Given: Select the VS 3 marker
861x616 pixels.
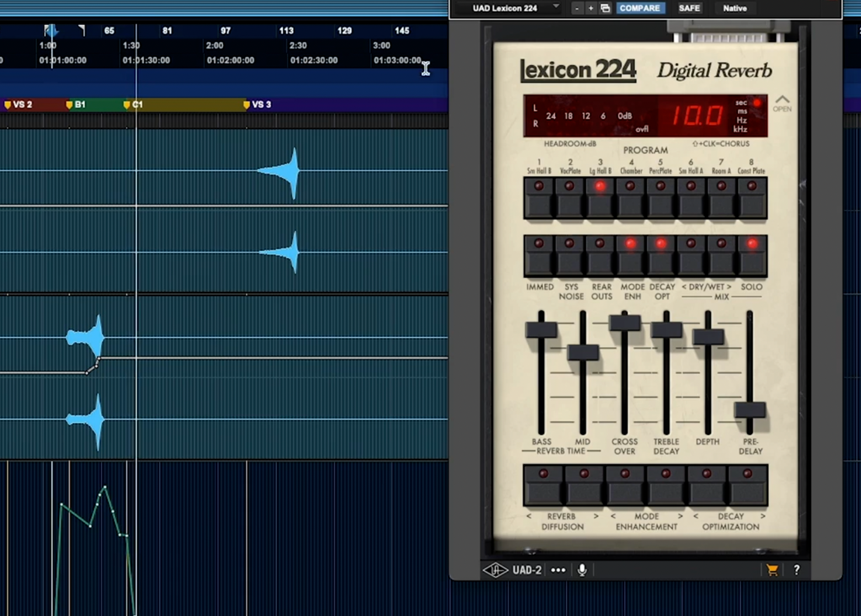Looking at the screenshot, I should coord(257,104).
